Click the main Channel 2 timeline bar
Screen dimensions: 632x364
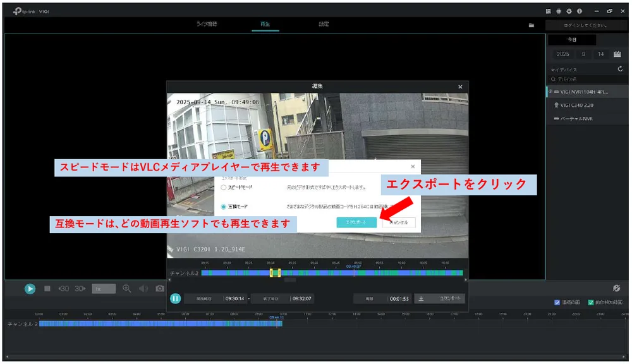[x=161, y=324]
